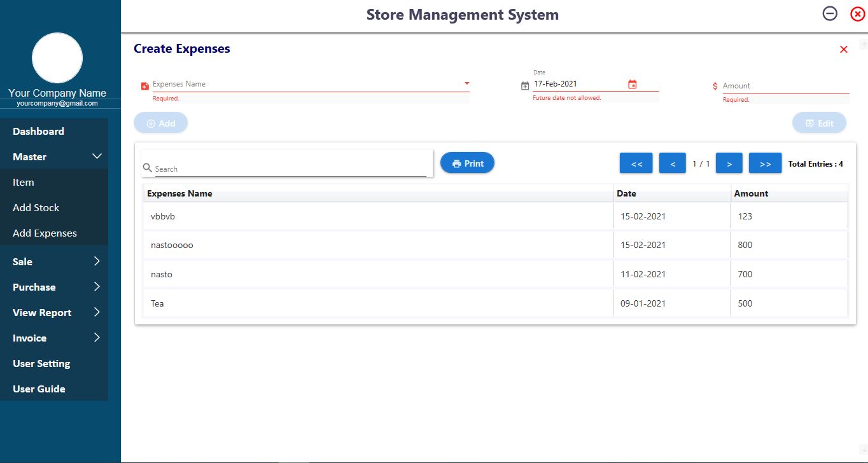Screen dimensions: 868x463
Task: Click the grey calendar-plus icon beside Date
Action: pyautogui.click(x=525, y=86)
